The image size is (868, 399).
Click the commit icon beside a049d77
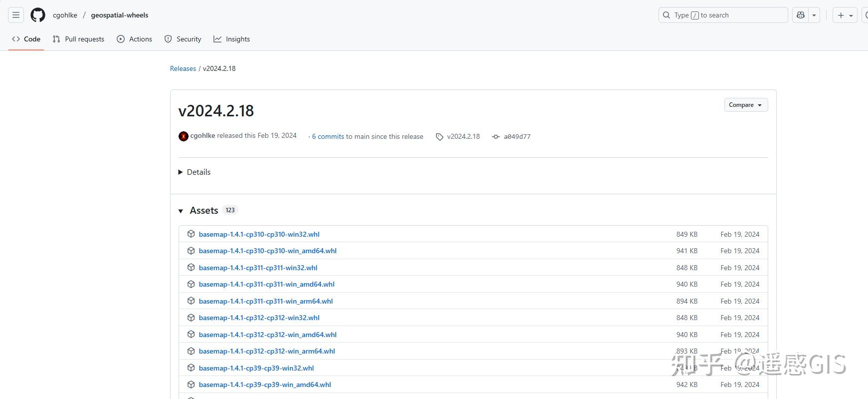[496, 137]
